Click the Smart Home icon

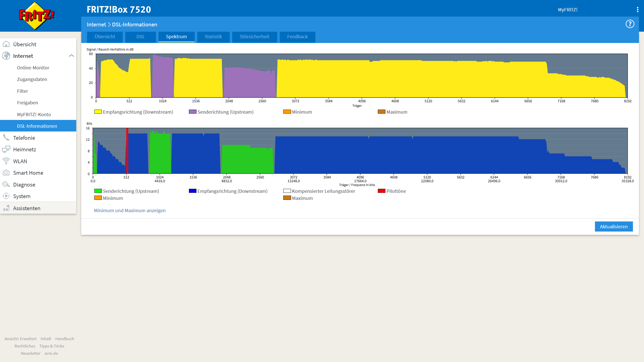tap(6, 173)
